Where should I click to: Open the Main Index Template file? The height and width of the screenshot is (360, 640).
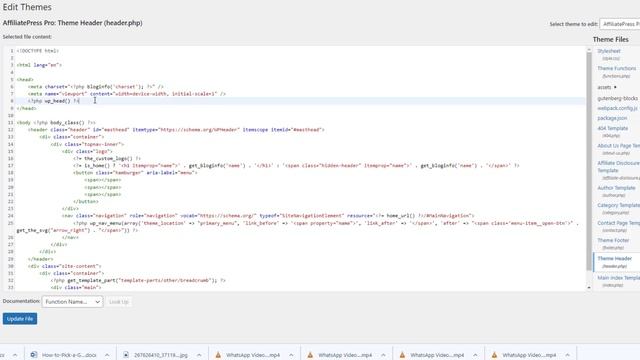coord(619,278)
